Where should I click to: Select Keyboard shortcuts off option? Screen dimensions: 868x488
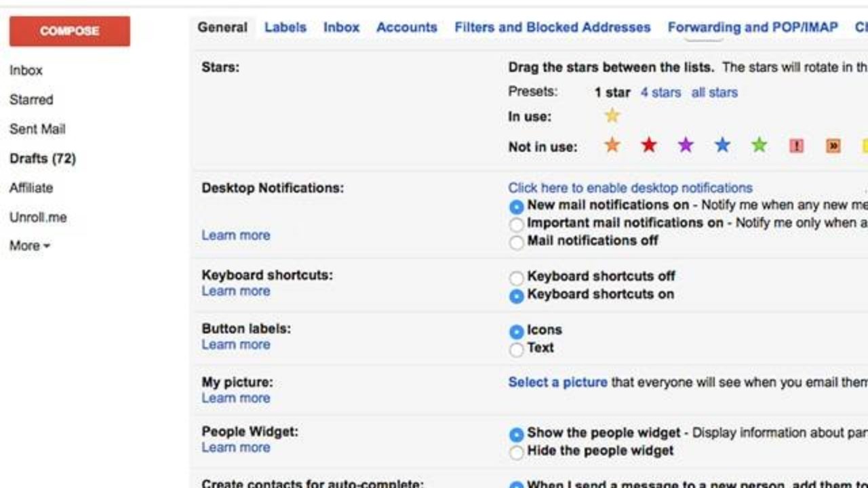click(517, 278)
